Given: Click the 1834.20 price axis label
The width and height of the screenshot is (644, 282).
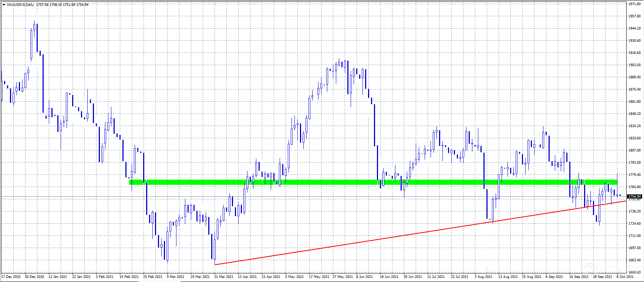Looking at the screenshot, I should click(635, 126).
